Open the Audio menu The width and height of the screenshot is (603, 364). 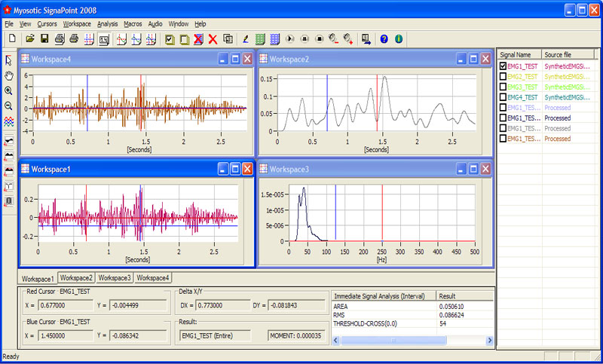coord(155,24)
